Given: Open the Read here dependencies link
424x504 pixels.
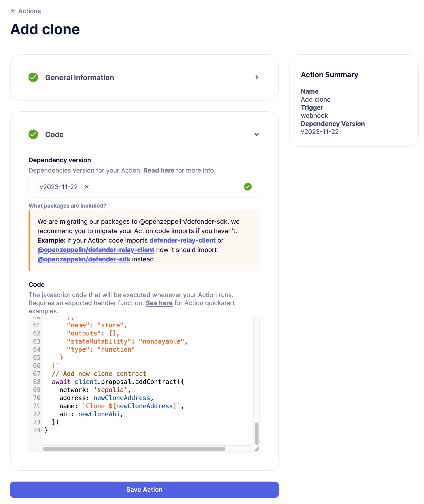Looking at the screenshot, I should (159, 170).
